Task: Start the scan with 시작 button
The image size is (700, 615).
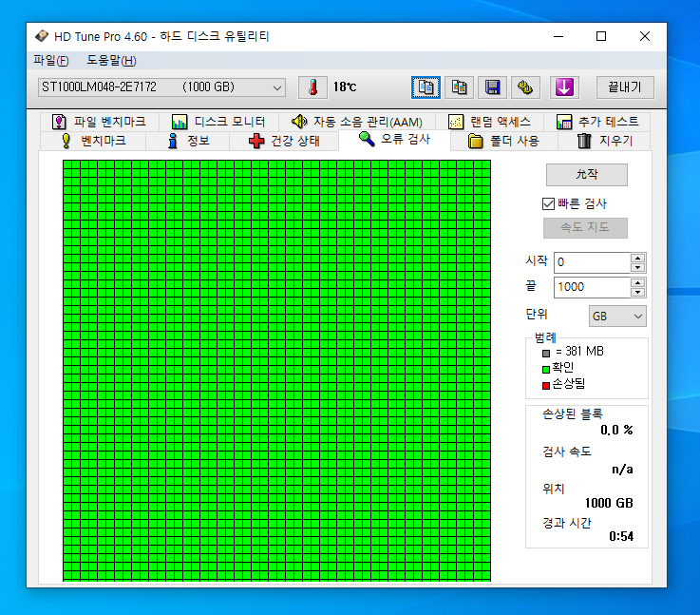Action: (587, 175)
